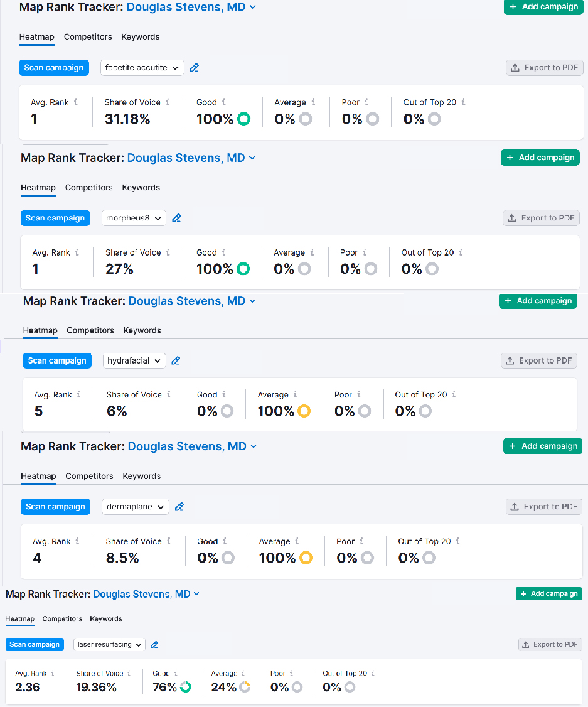Viewport: 588px width, 707px height.
Task: Click pencil edit icon beside morpheus8 dropdown
Action: point(177,219)
